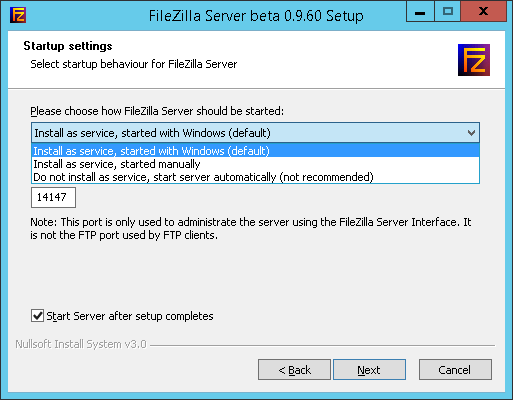Image resolution: width=513 pixels, height=401 pixels.
Task: Maximize the setup window
Action: tap(448, 12)
